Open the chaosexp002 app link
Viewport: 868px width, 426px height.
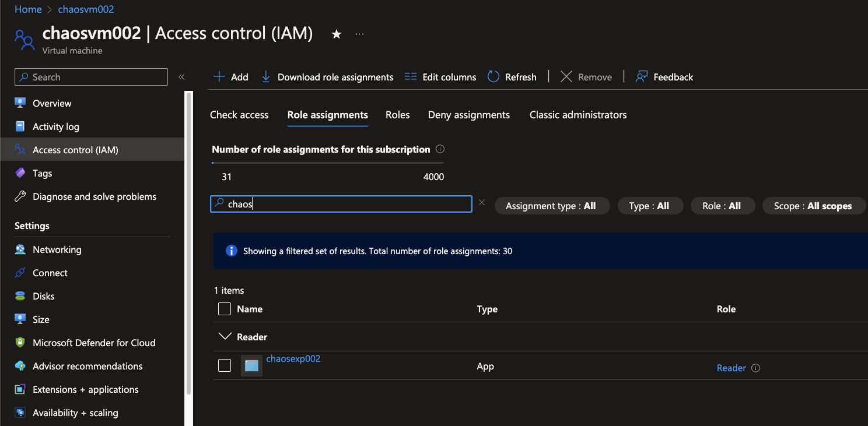tap(293, 358)
